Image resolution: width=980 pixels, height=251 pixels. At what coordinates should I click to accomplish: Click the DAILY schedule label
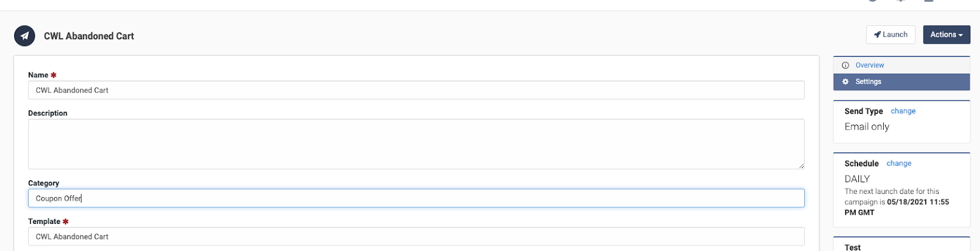[857, 179]
